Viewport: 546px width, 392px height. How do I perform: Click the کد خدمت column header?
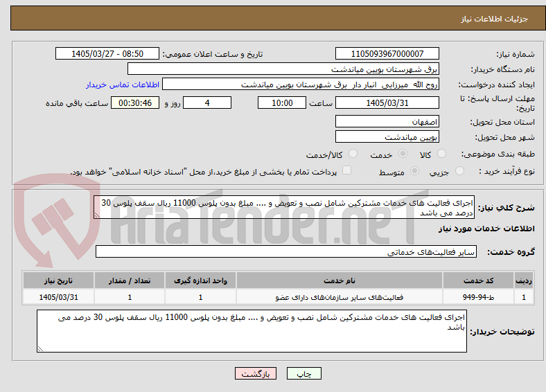pos(479,280)
